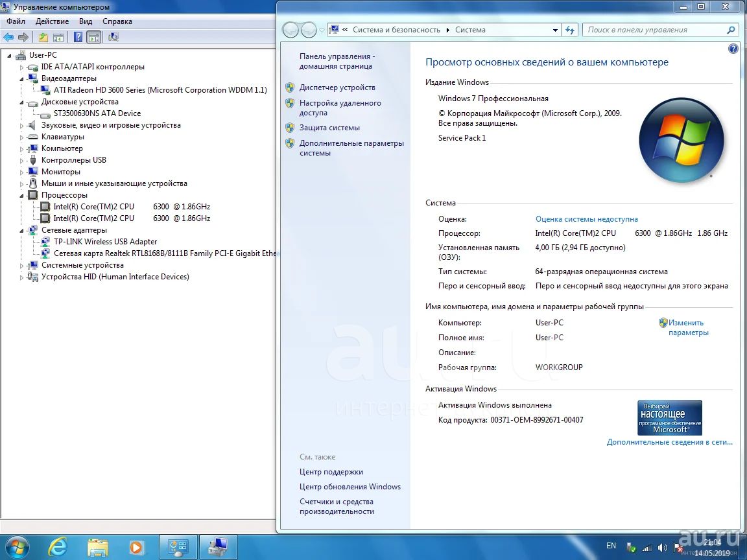The image size is (747, 560).
Task: Open Диспетчер устройств link
Action: [337, 87]
